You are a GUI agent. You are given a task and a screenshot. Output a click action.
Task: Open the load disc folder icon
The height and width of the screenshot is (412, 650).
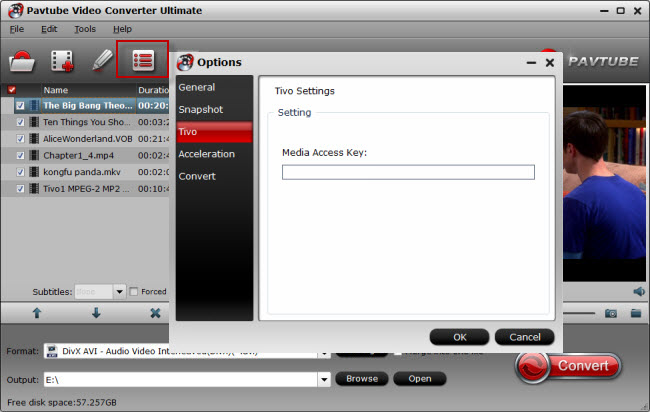[x=22, y=61]
